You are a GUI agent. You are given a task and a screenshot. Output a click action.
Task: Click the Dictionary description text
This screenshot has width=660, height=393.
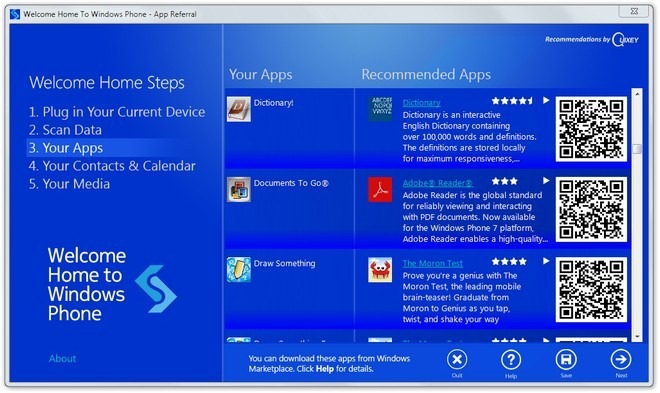(469, 137)
